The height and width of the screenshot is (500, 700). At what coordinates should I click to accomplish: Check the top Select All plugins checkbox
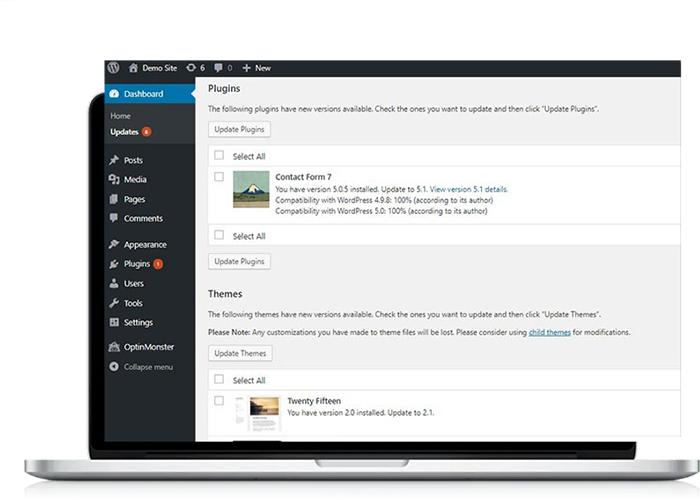[219, 155]
